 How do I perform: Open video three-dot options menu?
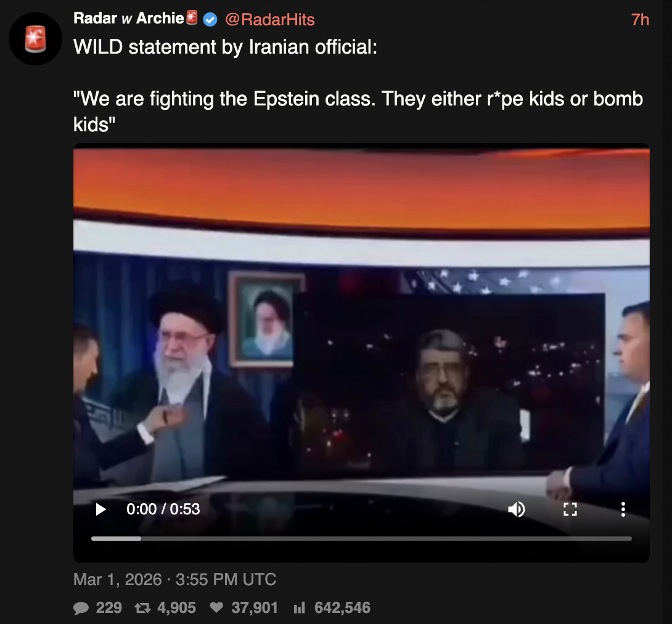pos(623,509)
